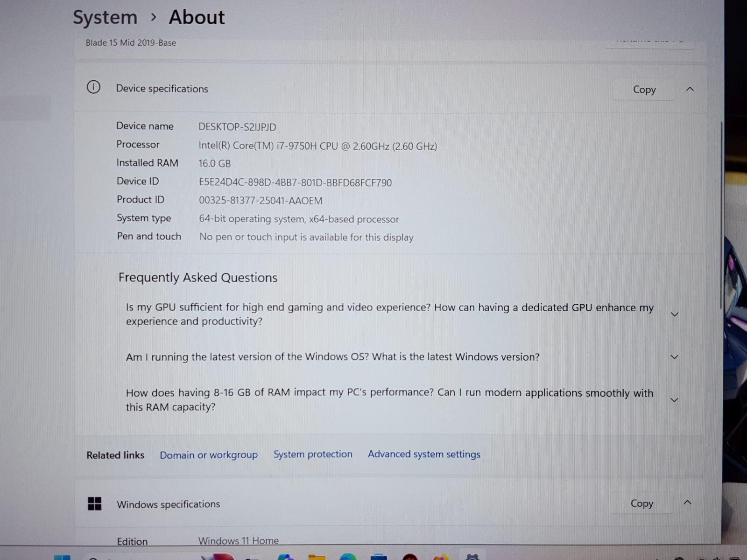Open Advanced system settings link

pos(424,454)
